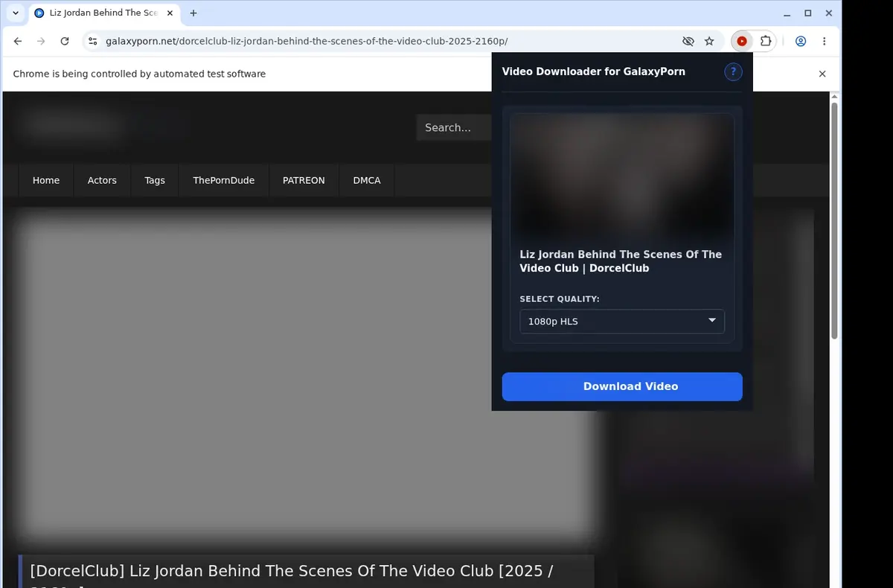Open the Tags menu item

155,180
